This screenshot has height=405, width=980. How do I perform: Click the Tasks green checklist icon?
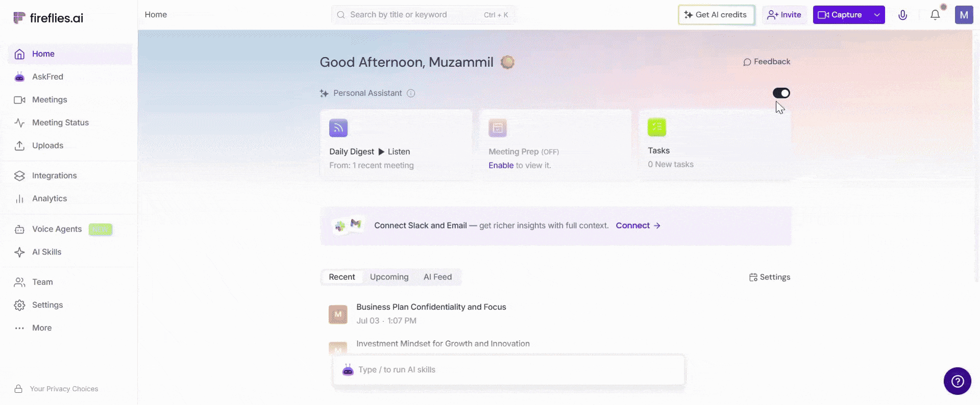[x=657, y=127]
